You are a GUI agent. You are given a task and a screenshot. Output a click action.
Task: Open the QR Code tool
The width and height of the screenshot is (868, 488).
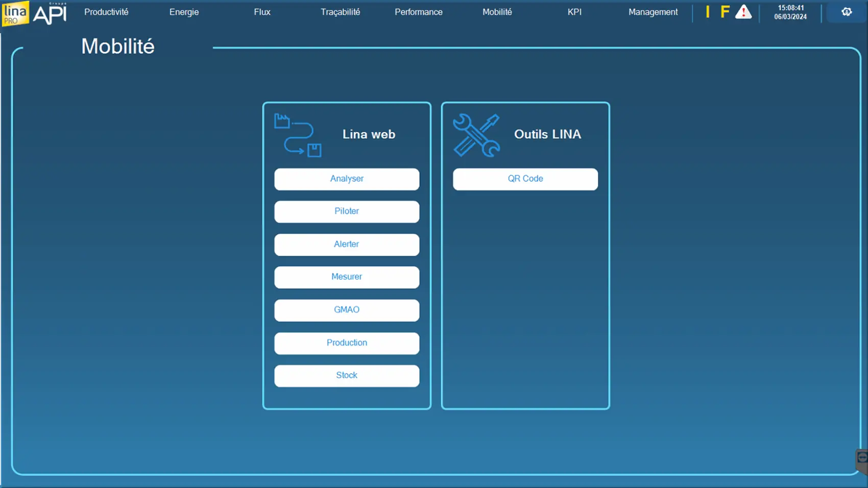click(x=525, y=179)
